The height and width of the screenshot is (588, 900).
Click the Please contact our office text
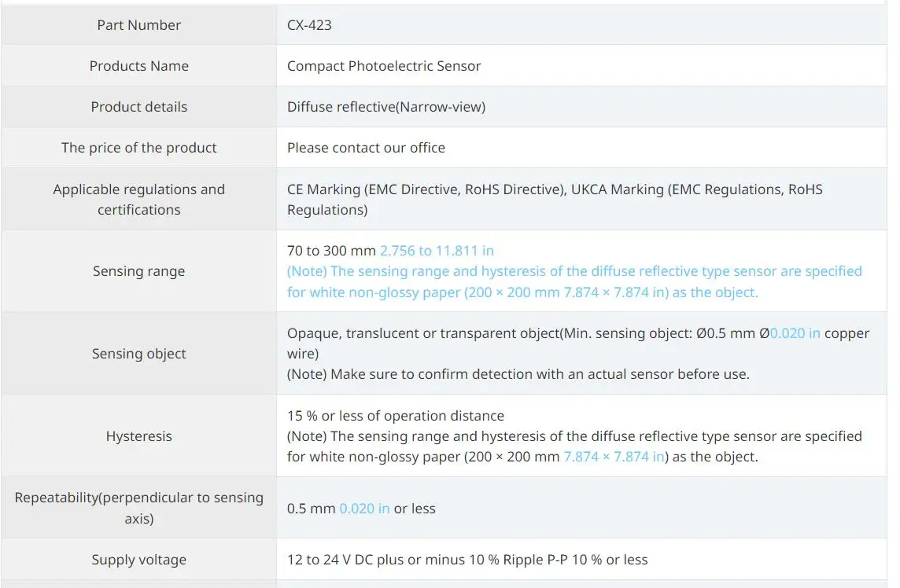click(x=366, y=148)
